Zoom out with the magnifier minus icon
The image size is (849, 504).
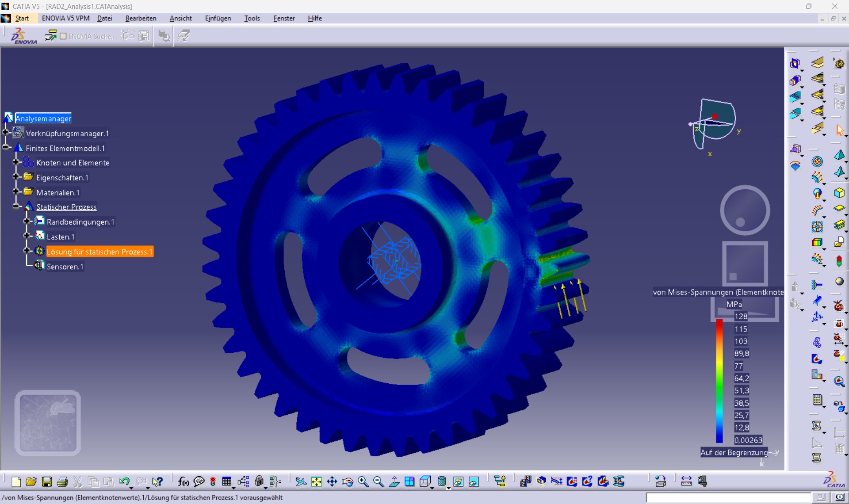point(379,481)
